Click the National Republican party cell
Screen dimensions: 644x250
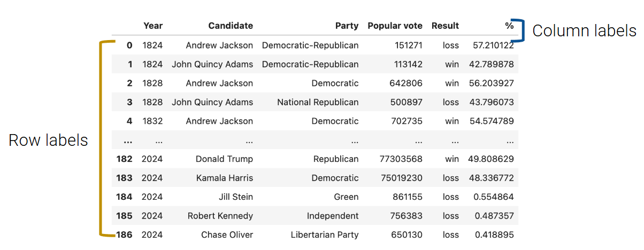pos(318,102)
